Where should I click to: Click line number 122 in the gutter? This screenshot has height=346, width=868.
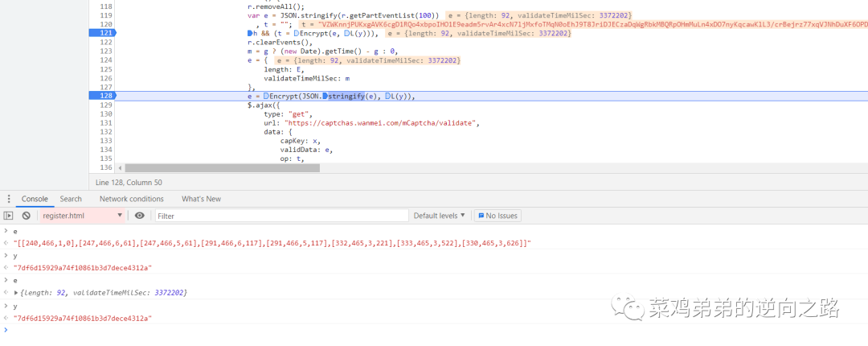[x=105, y=42]
